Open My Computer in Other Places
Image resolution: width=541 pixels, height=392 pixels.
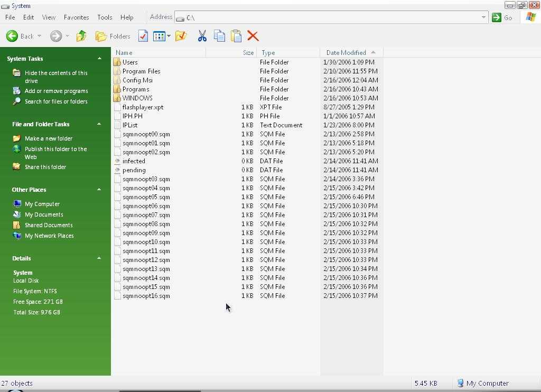pos(42,204)
